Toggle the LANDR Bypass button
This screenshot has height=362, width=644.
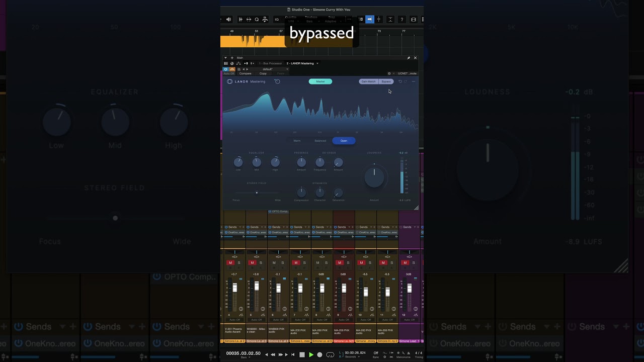coord(386,81)
